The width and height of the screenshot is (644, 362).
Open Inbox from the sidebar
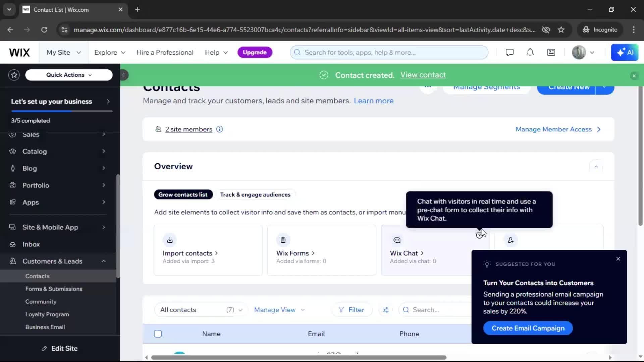pyautogui.click(x=58, y=244)
